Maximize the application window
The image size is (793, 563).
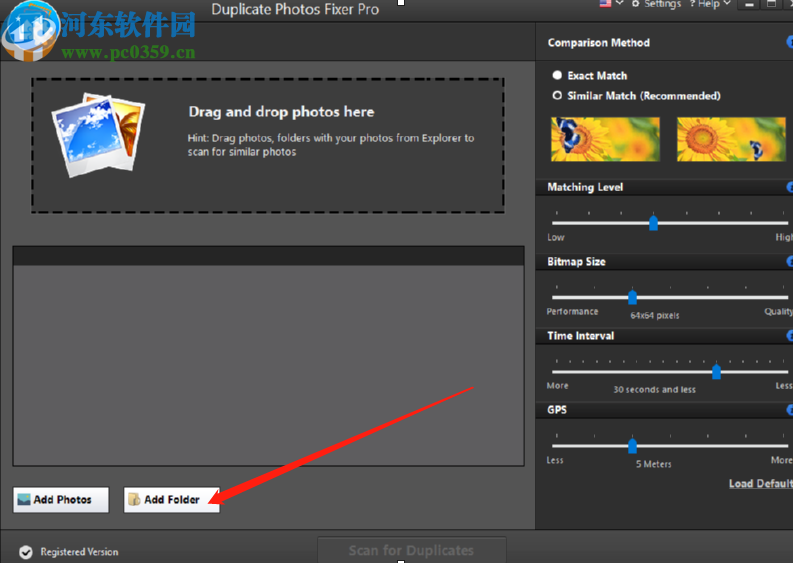coord(771,4)
